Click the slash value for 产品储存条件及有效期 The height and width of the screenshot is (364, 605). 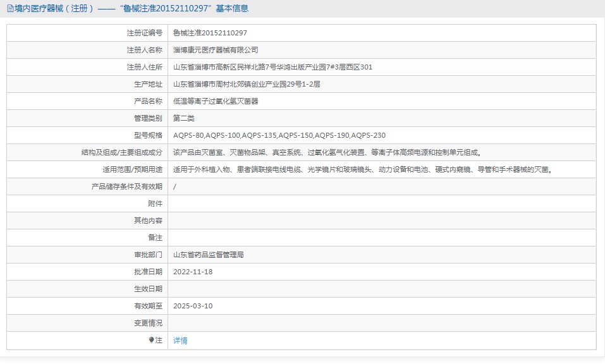point(174,186)
